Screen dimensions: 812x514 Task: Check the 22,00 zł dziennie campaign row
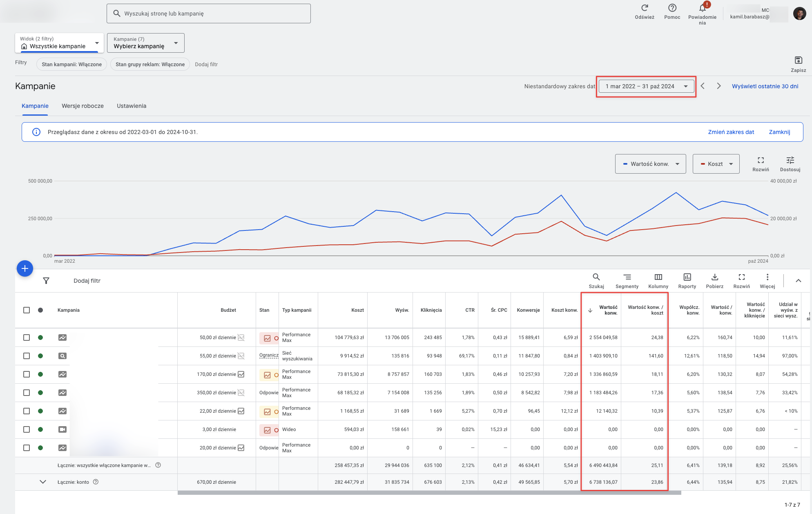coord(27,411)
